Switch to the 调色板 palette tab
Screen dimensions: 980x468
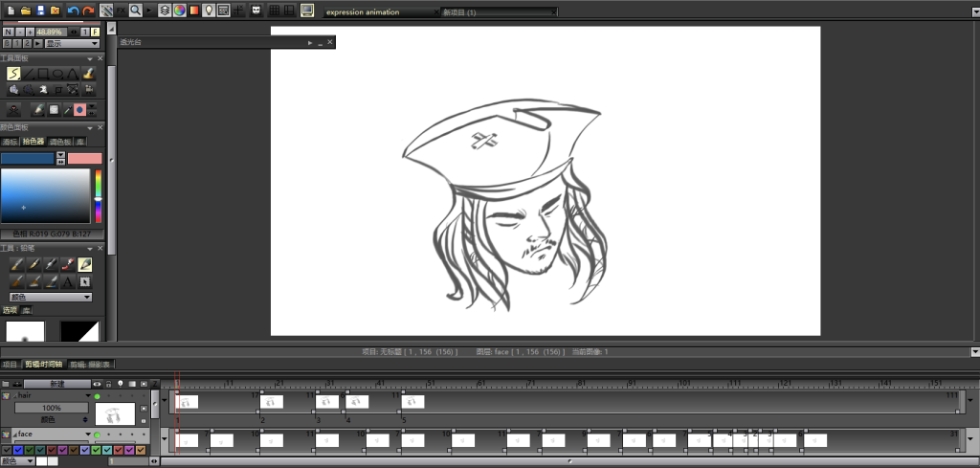tap(60, 142)
